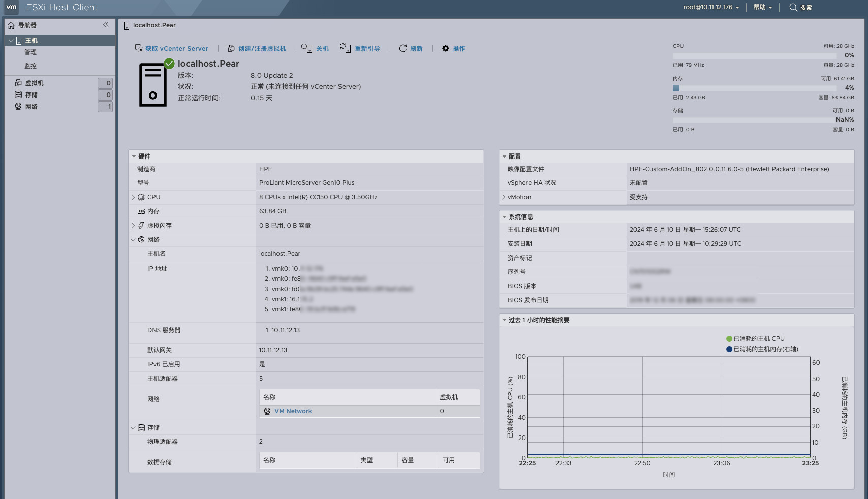Click the CPU chip icon in hardware
Image resolution: width=868 pixels, height=499 pixels.
coord(141,197)
